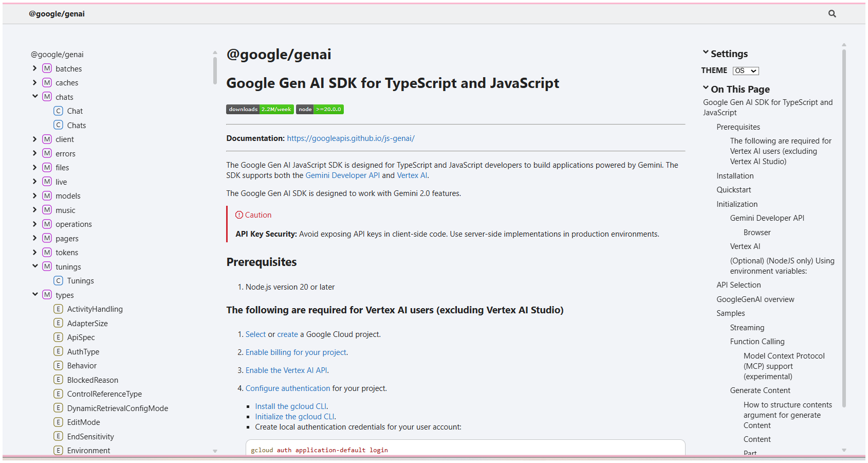The height and width of the screenshot is (463, 868).
Task: Go to Prerequisites in On This Page
Action: click(x=738, y=127)
